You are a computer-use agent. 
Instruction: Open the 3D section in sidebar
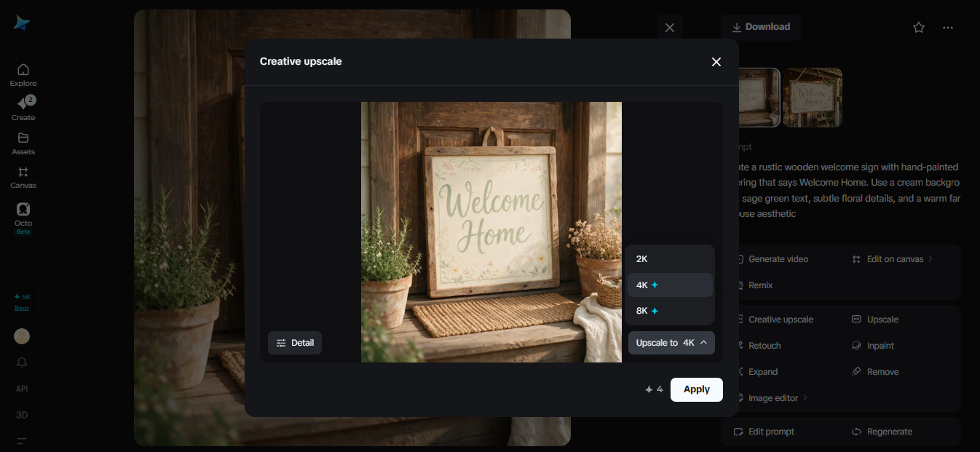click(22, 415)
